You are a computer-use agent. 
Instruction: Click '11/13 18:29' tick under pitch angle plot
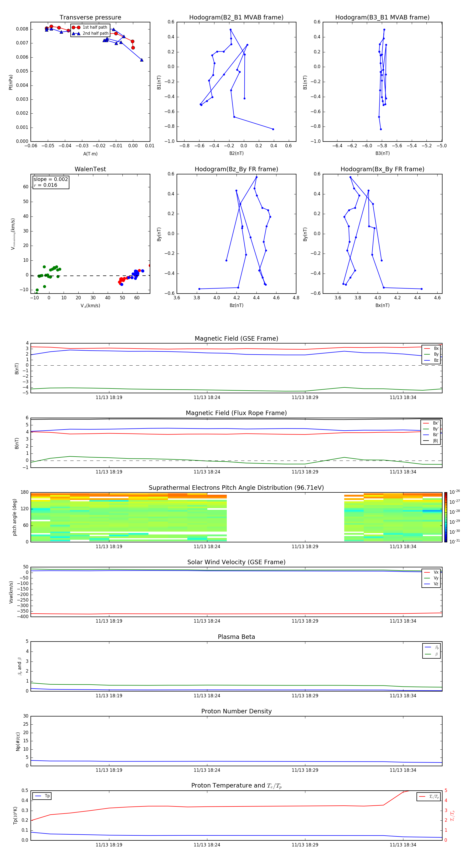305,547
